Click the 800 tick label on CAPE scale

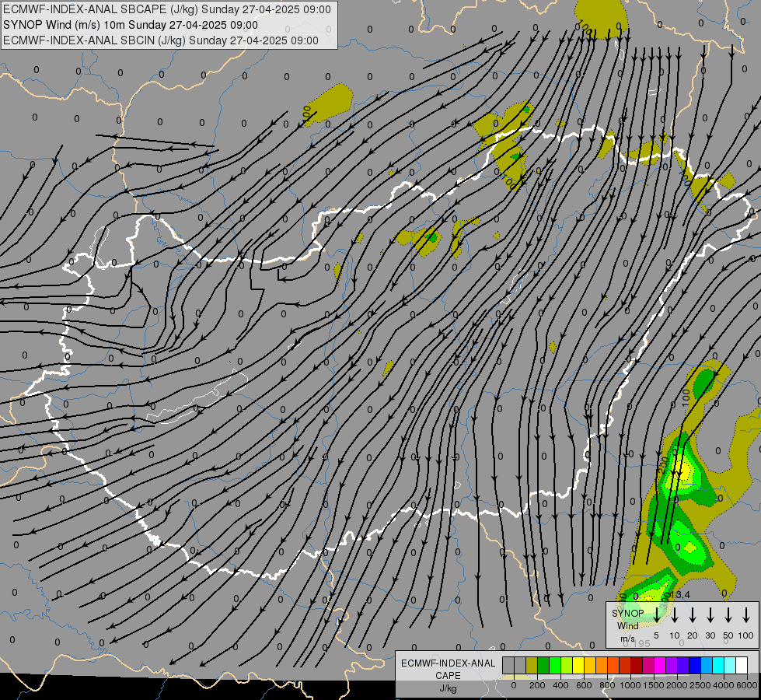point(607,685)
